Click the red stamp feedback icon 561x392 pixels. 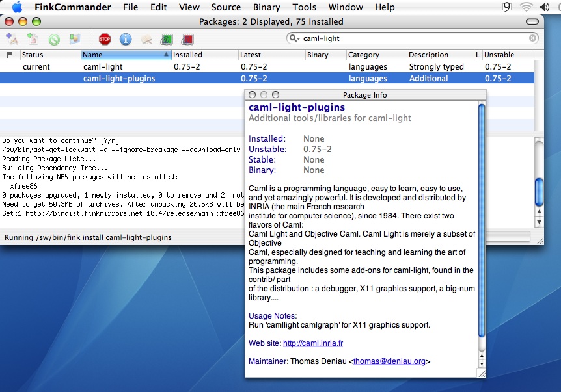pyautogui.click(x=187, y=39)
